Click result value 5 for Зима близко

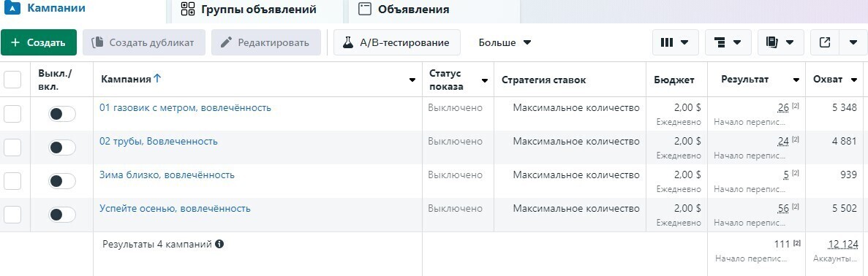pyautogui.click(x=786, y=175)
